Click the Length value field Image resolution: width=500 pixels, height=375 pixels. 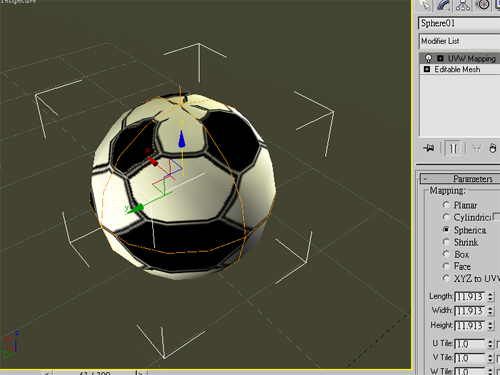(470, 296)
